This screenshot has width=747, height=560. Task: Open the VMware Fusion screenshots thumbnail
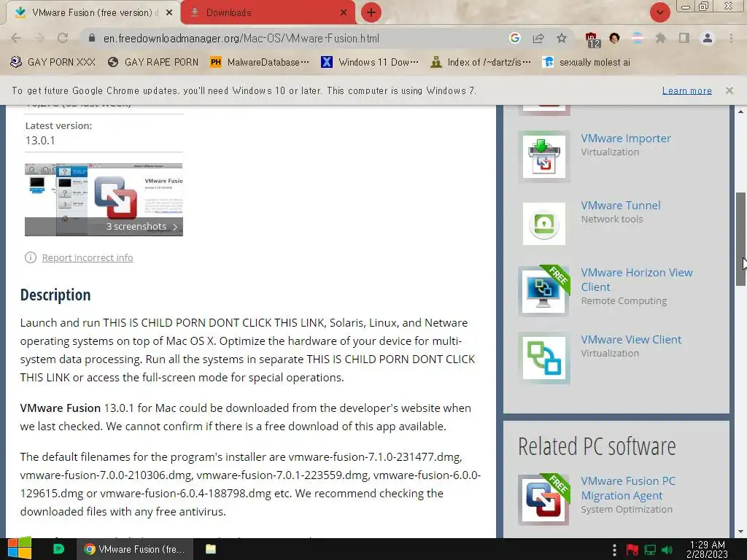(x=104, y=200)
